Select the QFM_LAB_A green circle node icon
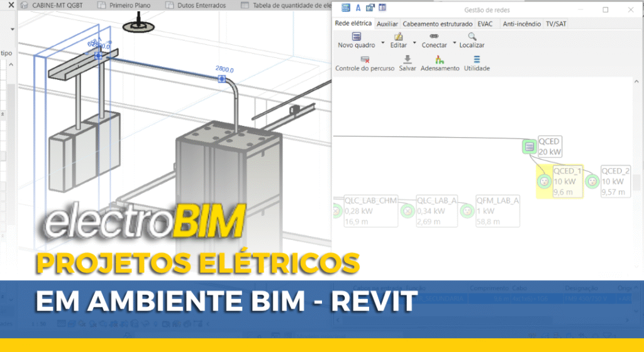The image size is (644, 352). (467, 211)
